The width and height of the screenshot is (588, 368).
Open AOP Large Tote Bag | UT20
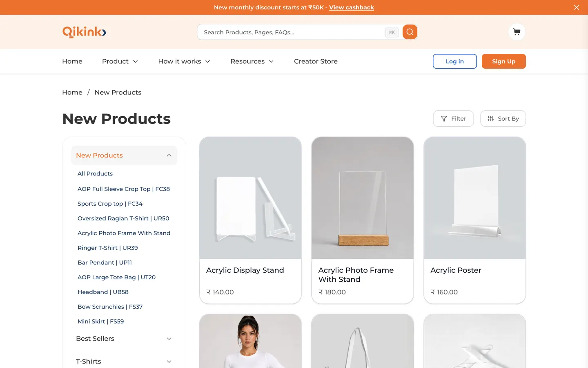pyautogui.click(x=117, y=277)
